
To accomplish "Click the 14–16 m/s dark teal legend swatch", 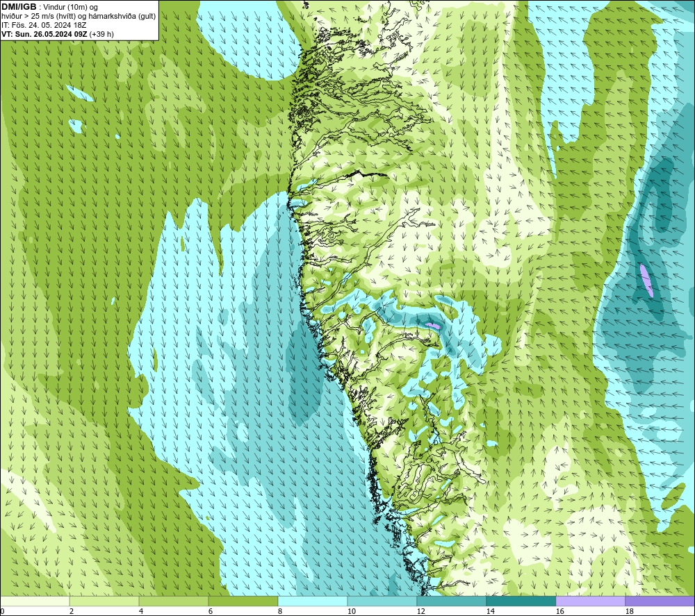I will point(521,601).
